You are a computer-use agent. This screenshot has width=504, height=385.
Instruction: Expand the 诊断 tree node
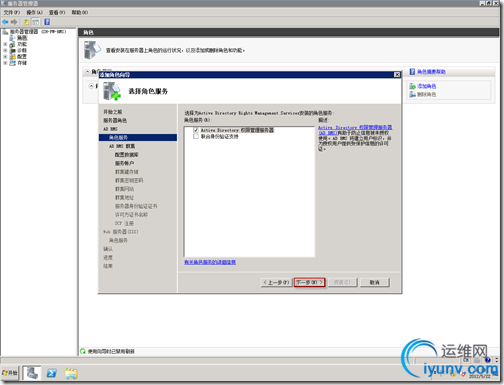[x=5, y=50]
